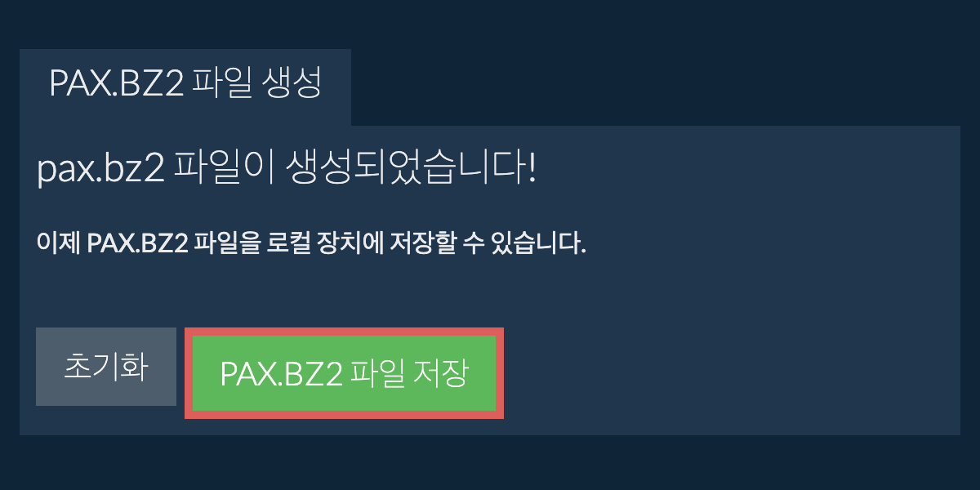The height and width of the screenshot is (490, 980).
Task: Click the 'pax.bz2 파일이 생성되었습니다!' heading
Action: 287,171
